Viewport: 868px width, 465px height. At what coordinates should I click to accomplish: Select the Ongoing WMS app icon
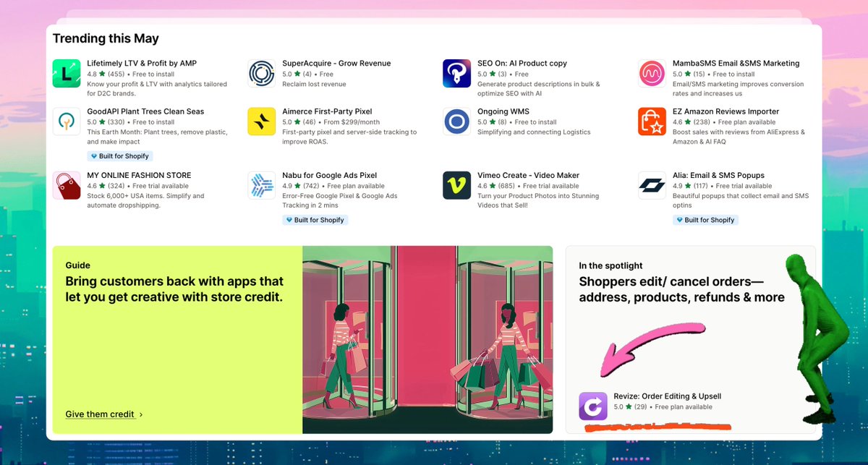tap(457, 121)
